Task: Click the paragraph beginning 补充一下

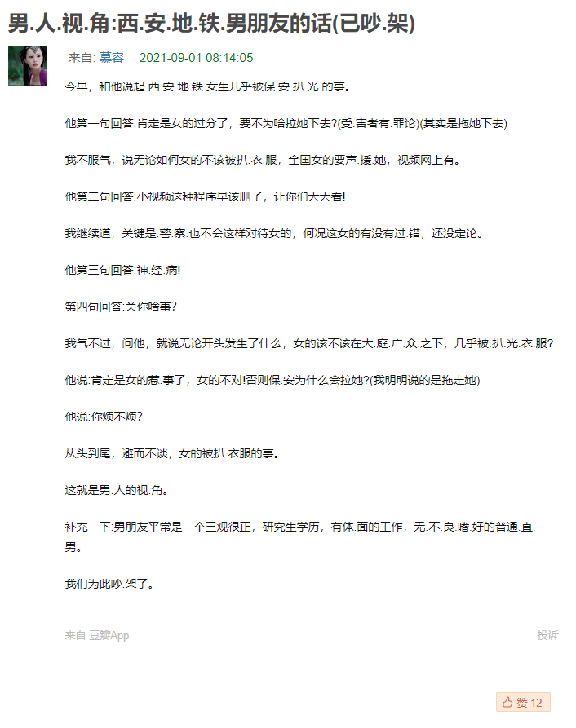Action: tap(300, 536)
